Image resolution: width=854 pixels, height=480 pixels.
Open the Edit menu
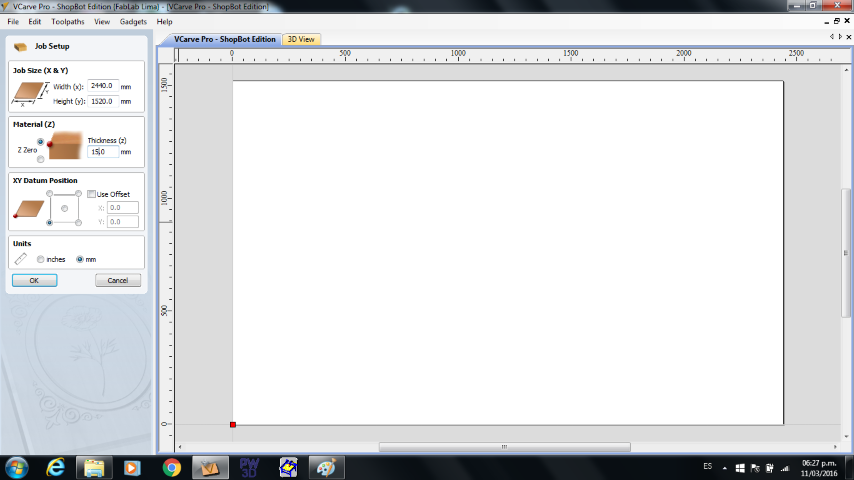[35, 22]
